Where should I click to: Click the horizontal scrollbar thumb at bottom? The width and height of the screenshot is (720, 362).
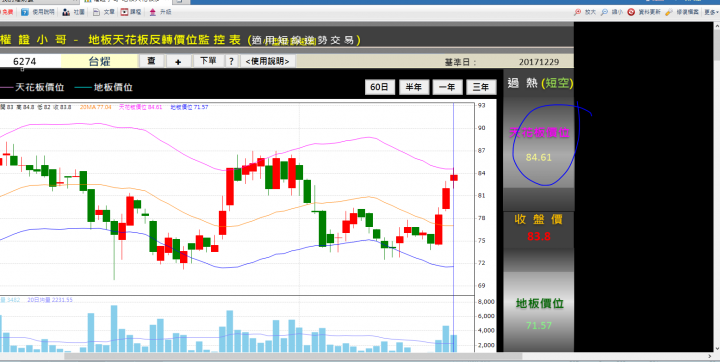pyautogui.click(x=293, y=356)
